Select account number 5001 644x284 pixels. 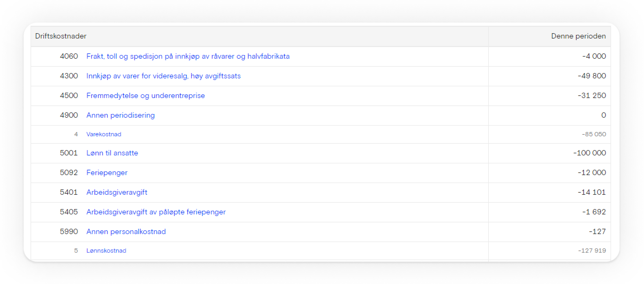69,153
